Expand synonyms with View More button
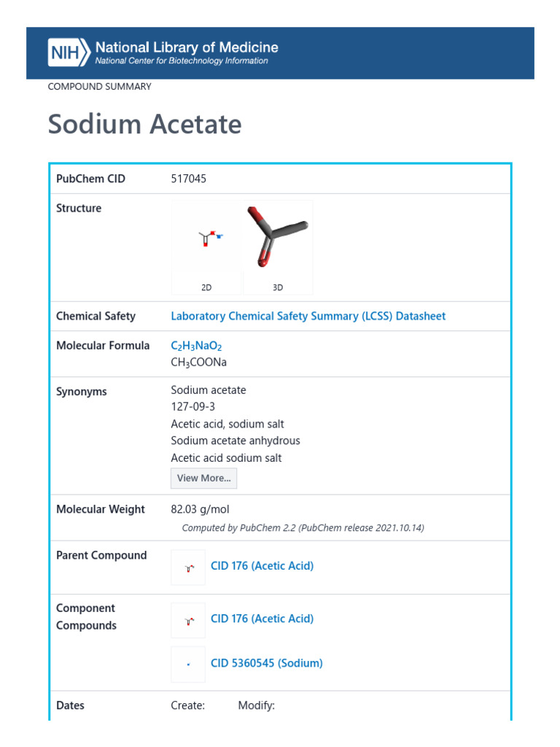Viewport: 560px width, 747px height. (x=203, y=479)
